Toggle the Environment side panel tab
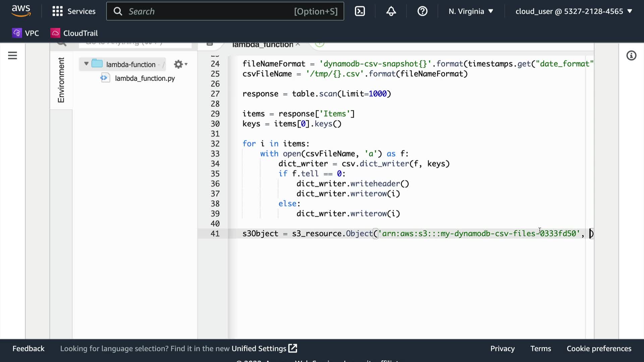Screen dimensions: 644x362 click(61, 80)
